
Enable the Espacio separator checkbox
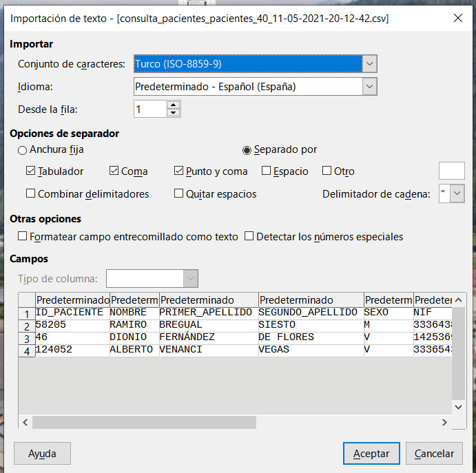[267, 171]
